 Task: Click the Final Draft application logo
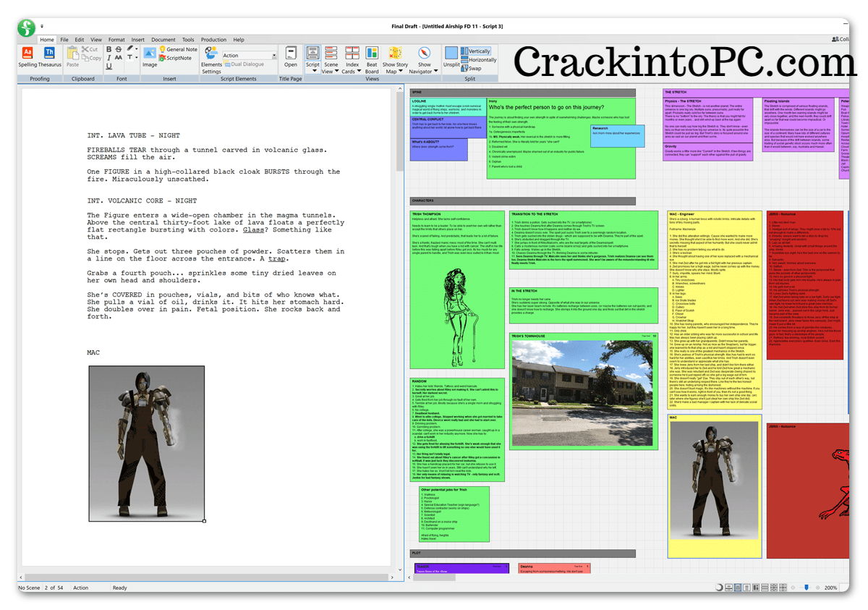[x=27, y=28]
